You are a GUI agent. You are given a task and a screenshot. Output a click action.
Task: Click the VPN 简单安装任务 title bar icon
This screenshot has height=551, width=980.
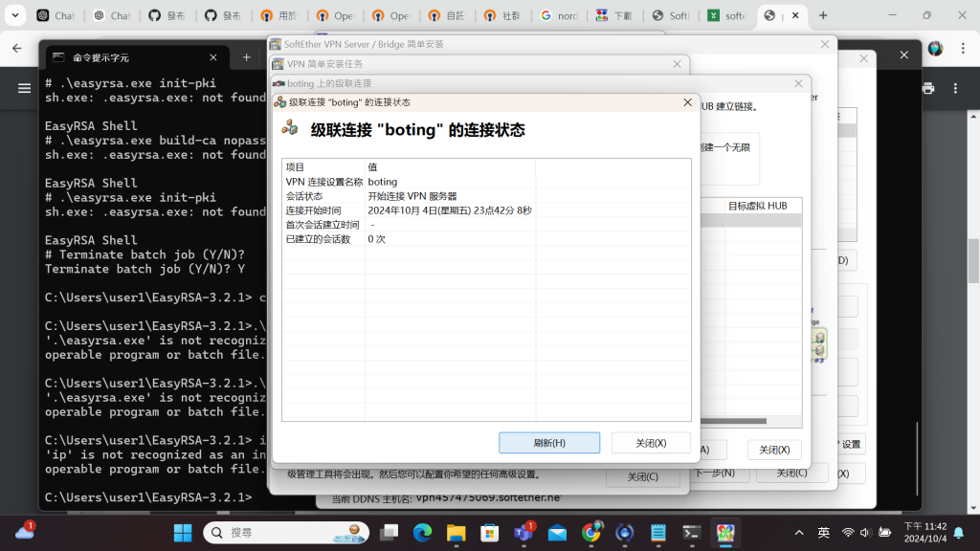tap(278, 64)
